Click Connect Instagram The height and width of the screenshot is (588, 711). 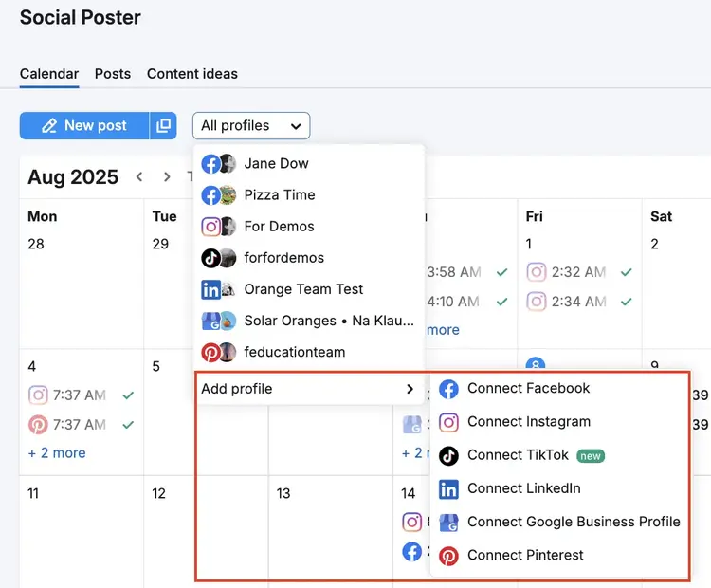click(559, 422)
